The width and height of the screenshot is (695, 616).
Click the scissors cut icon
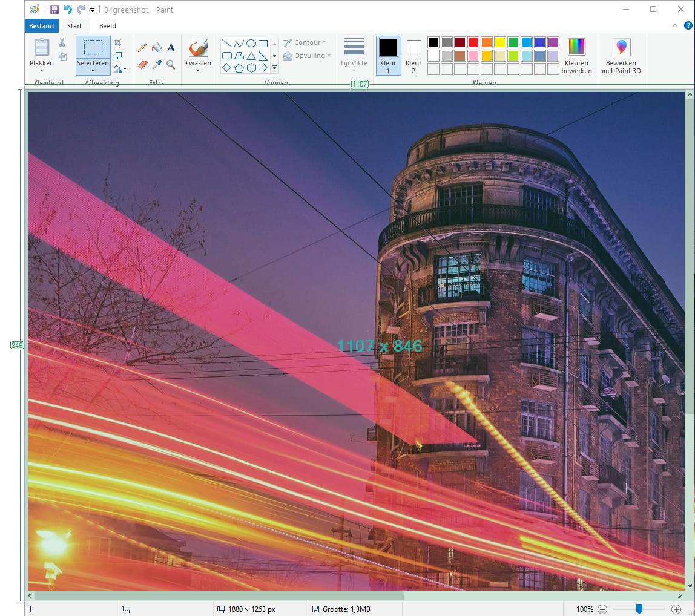(x=62, y=42)
